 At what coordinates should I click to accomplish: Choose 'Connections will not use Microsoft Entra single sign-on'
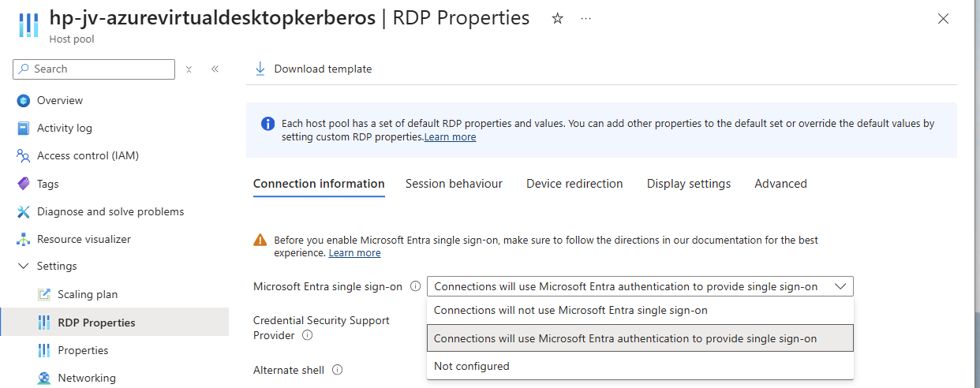click(x=570, y=310)
